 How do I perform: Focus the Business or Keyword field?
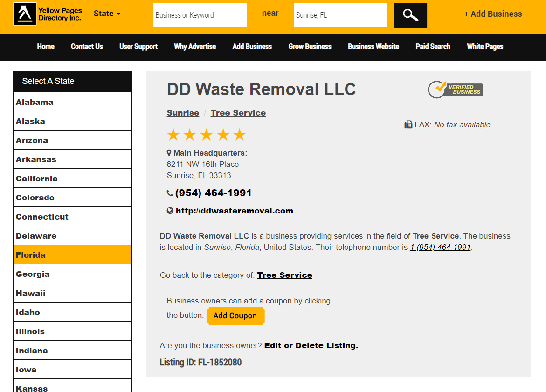200,14
